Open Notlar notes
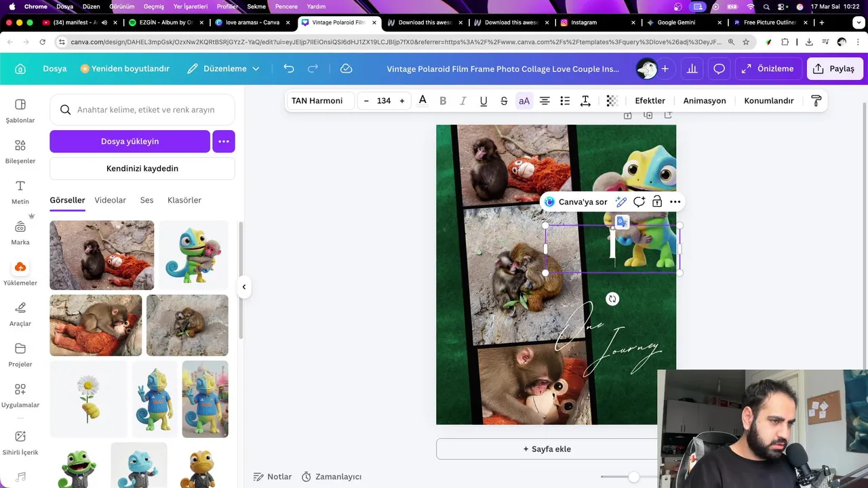Viewport: 868px width, 488px height. (x=273, y=476)
